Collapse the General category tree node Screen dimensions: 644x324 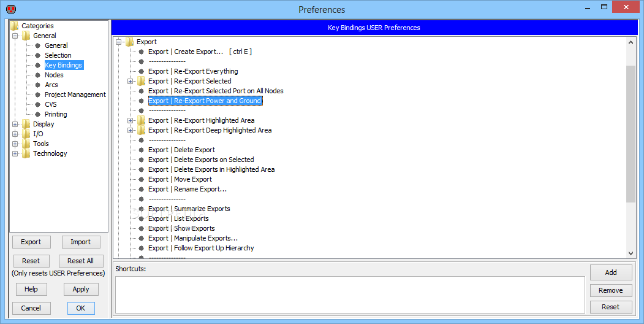[15, 36]
